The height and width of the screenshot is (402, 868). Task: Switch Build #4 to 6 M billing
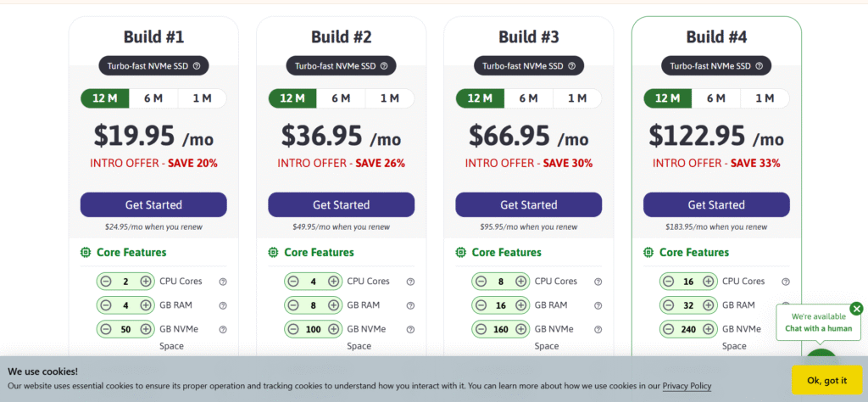pyautogui.click(x=716, y=98)
